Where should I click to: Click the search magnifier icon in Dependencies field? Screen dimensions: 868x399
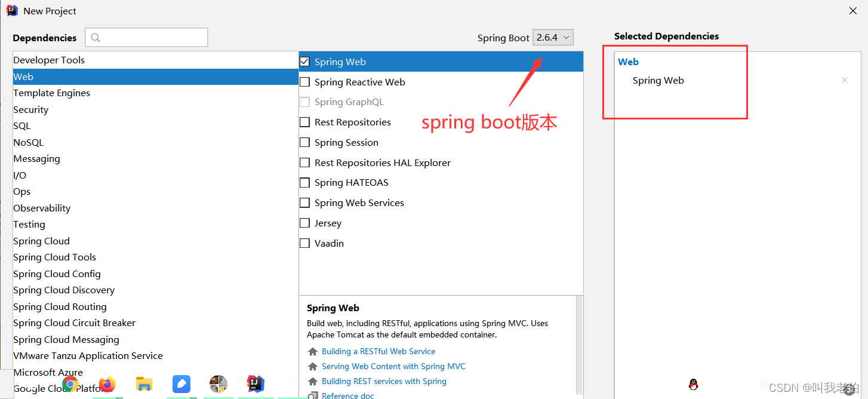tap(96, 38)
